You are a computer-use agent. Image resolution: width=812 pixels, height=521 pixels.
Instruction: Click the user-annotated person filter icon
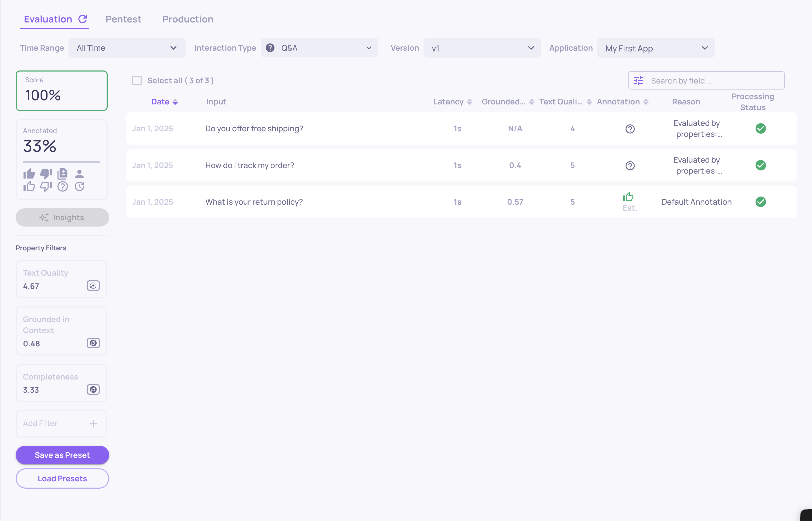pos(79,174)
